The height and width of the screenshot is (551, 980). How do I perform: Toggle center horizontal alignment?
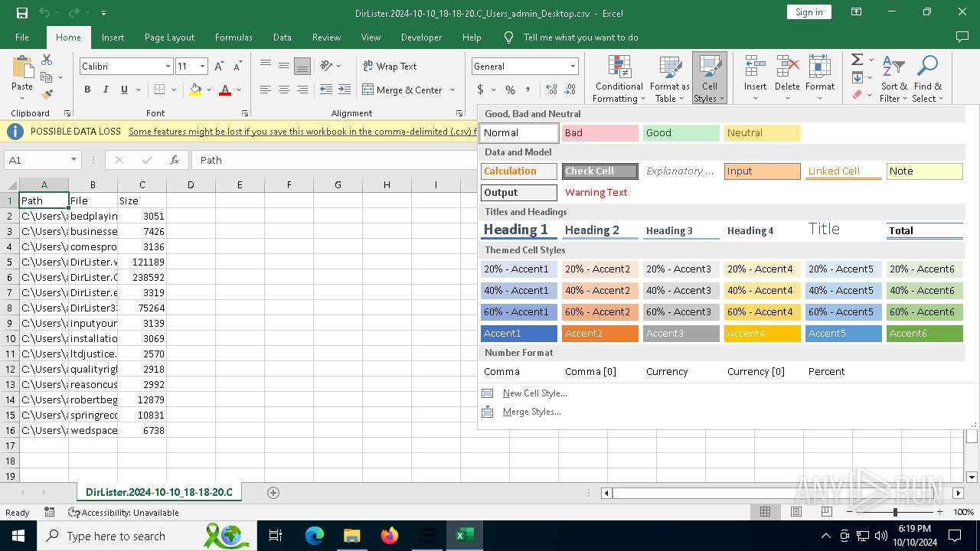tap(284, 90)
